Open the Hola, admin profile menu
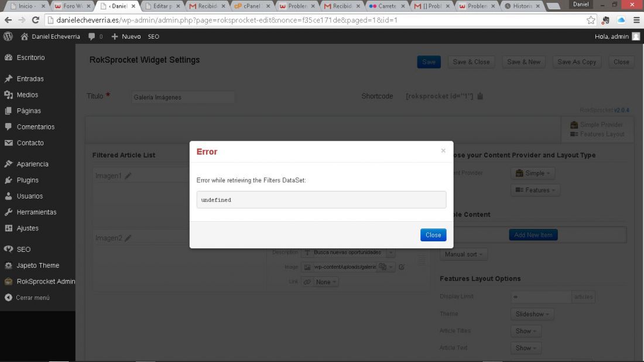The image size is (644, 362). [617, 36]
